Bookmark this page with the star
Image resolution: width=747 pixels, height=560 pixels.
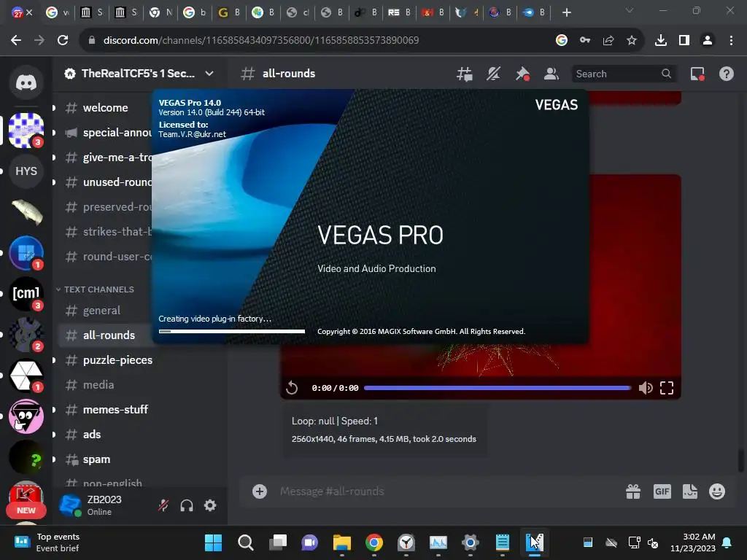point(632,40)
